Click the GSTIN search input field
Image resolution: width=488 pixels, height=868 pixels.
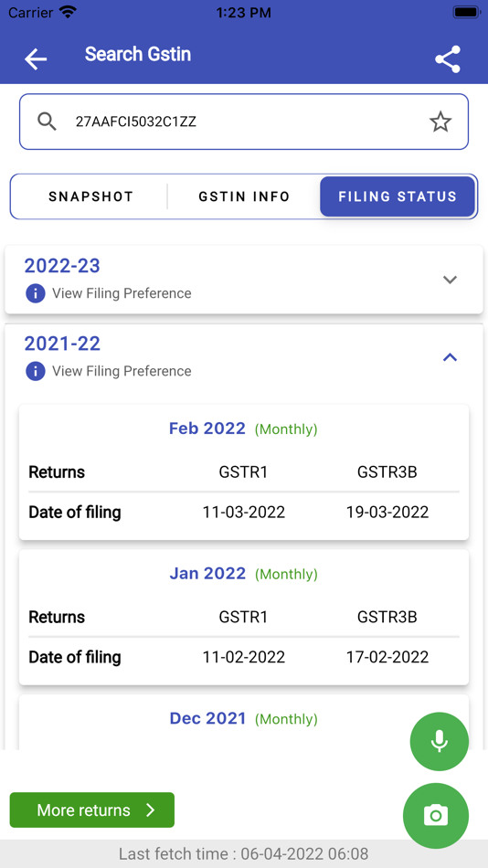(244, 122)
